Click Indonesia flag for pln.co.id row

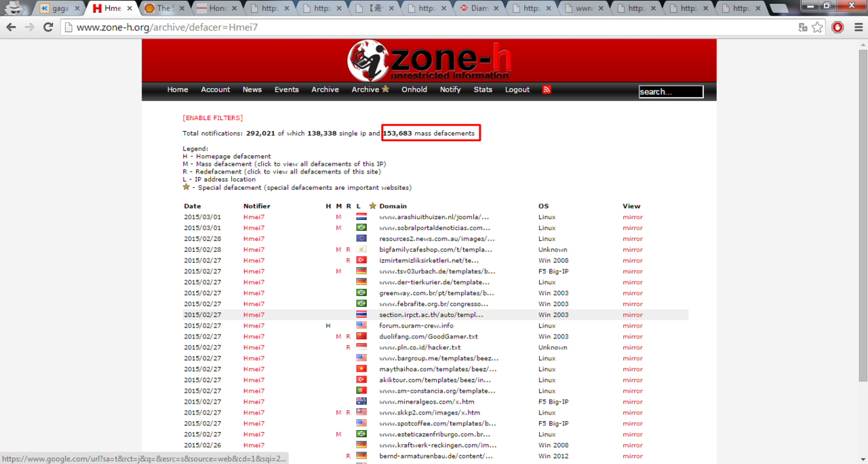[361, 347]
